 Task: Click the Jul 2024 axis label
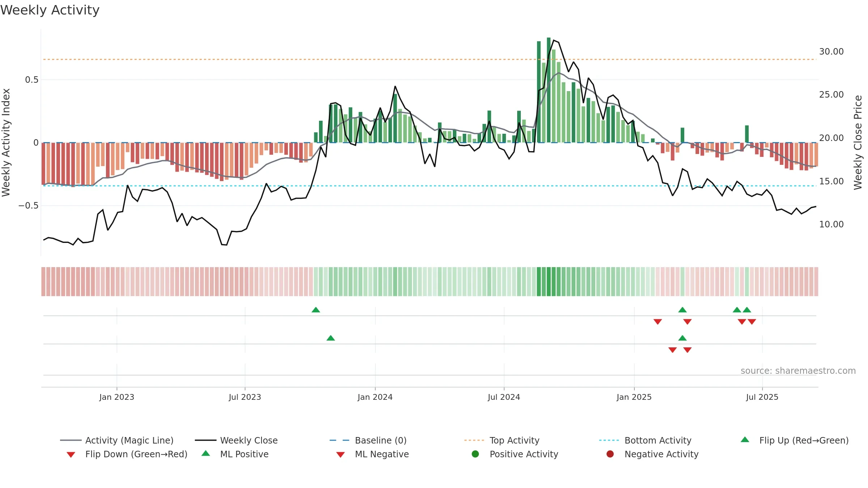(x=504, y=397)
